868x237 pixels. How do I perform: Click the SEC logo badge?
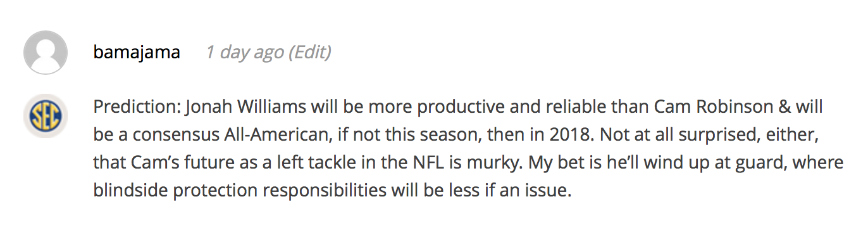46,116
